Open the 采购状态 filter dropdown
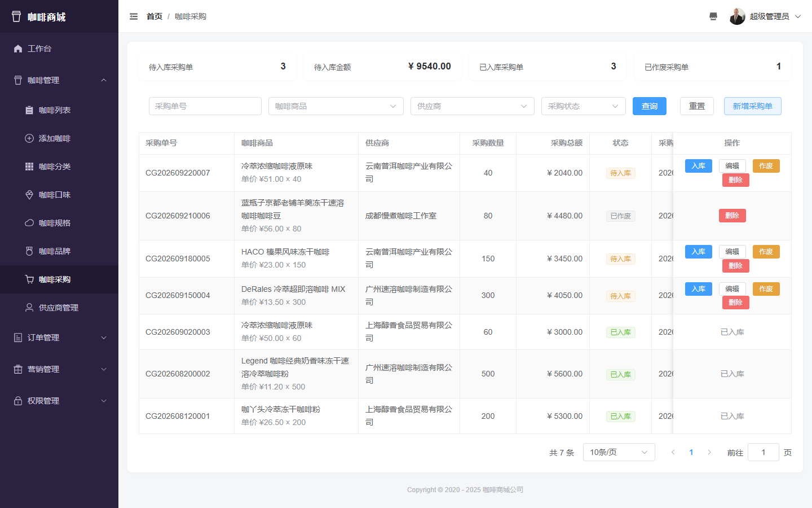This screenshot has height=508, width=812. coord(584,106)
